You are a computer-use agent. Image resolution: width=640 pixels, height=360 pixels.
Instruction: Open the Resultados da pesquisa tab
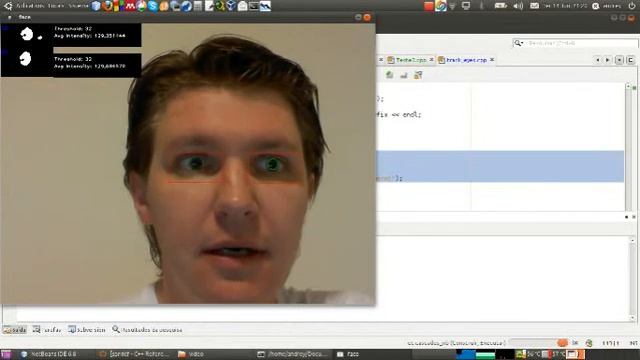(147, 329)
